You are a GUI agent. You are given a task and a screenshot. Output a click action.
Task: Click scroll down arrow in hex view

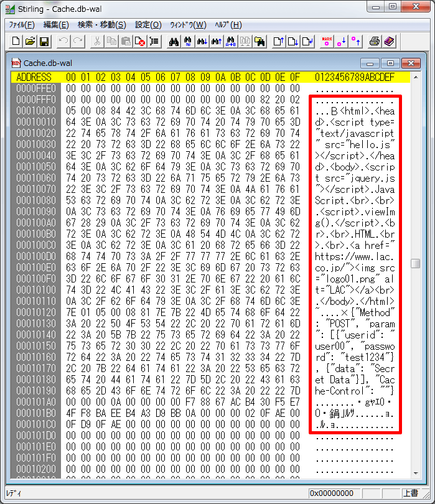pyautogui.click(x=416, y=473)
